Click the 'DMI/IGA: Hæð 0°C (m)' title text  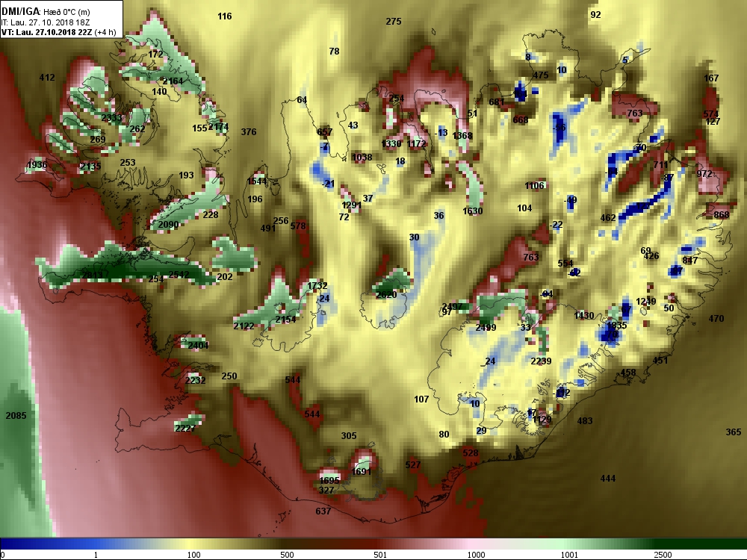[x=46, y=12]
